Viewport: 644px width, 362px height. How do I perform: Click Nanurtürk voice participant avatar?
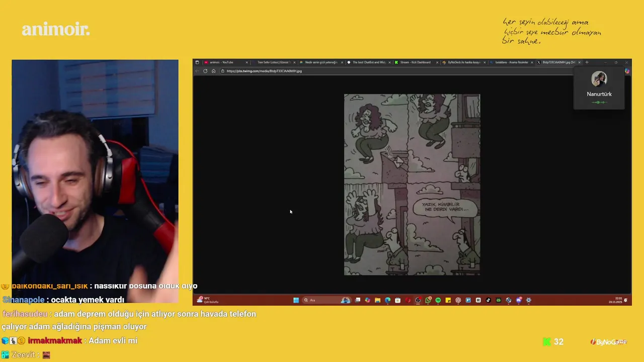[x=599, y=79]
